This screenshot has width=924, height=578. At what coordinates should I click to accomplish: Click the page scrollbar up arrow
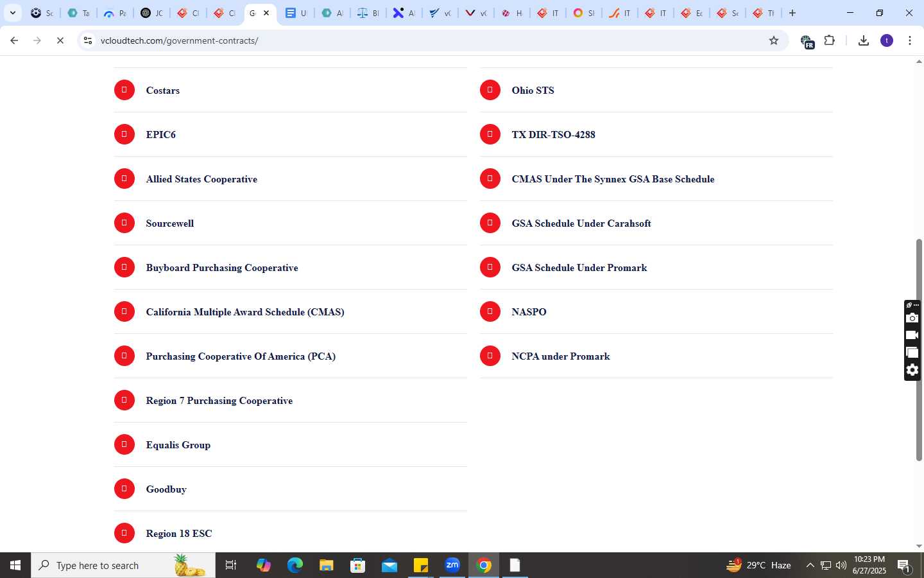[x=919, y=62]
